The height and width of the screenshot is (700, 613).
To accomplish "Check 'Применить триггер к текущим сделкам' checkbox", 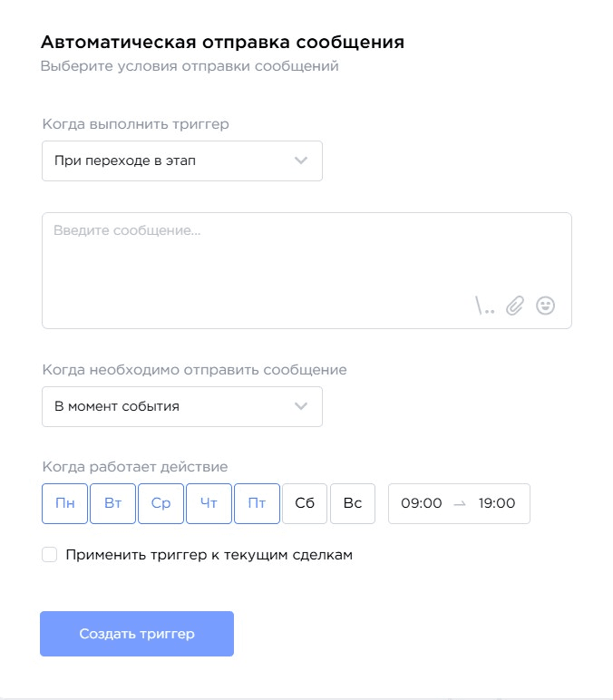I will coord(50,555).
